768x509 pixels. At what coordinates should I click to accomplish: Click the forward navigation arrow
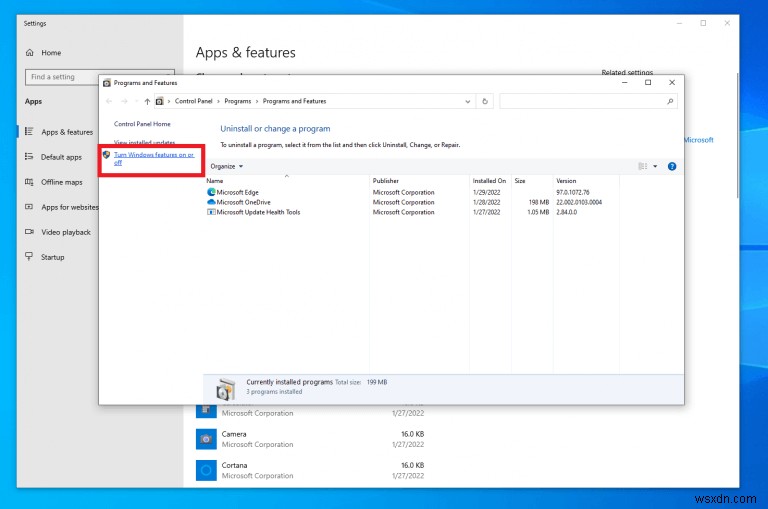coord(124,101)
